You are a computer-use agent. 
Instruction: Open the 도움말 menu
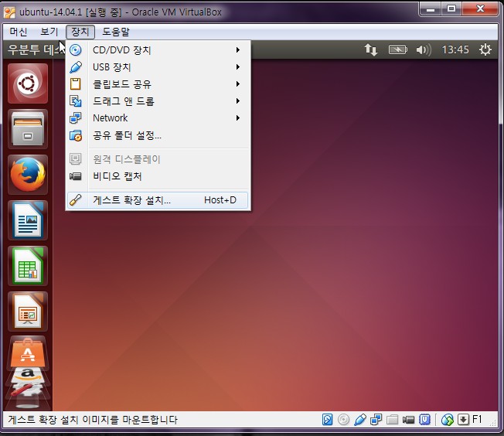[116, 32]
